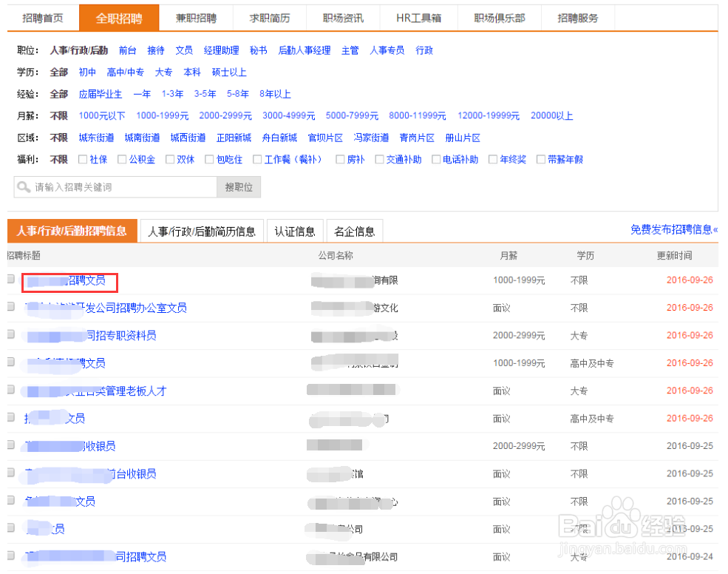Filter area by 册山片区

click(463, 138)
